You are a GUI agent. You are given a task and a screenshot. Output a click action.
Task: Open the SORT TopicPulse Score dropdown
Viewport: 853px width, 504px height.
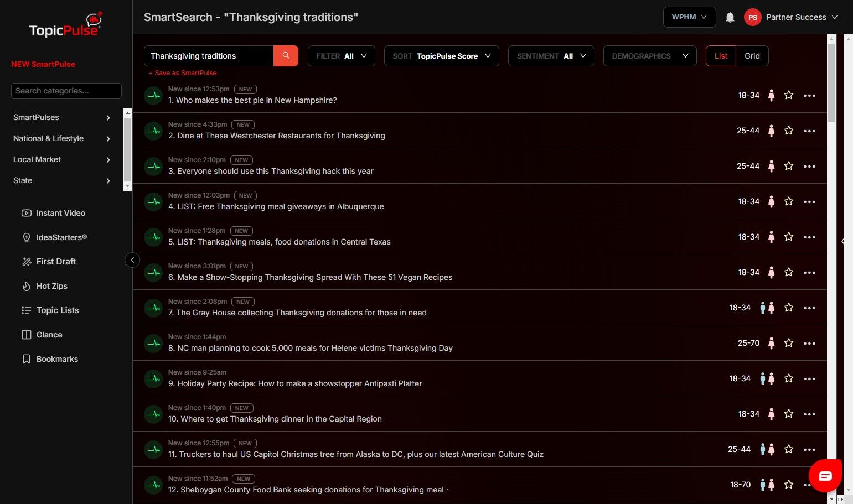tap(442, 56)
